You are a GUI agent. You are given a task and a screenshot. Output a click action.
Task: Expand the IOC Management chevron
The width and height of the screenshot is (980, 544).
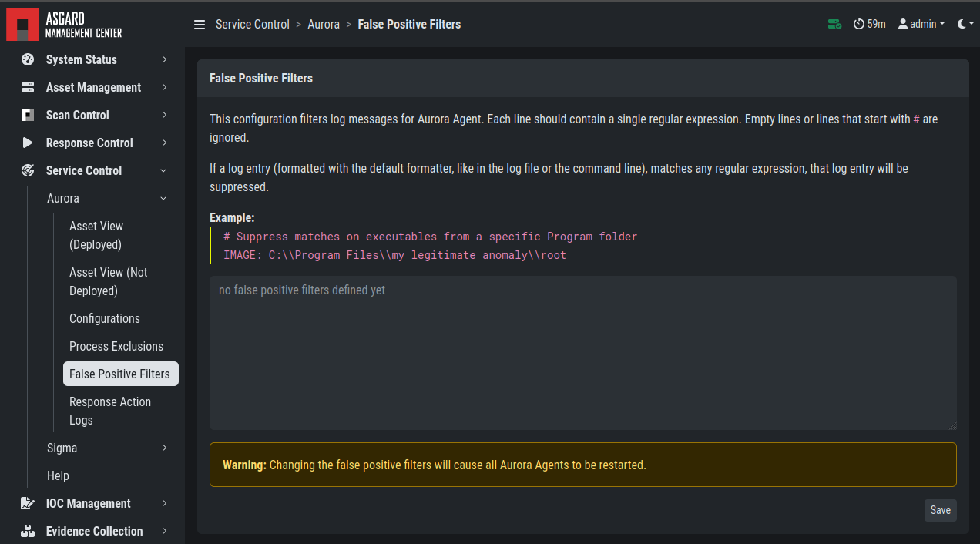click(165, 503)
